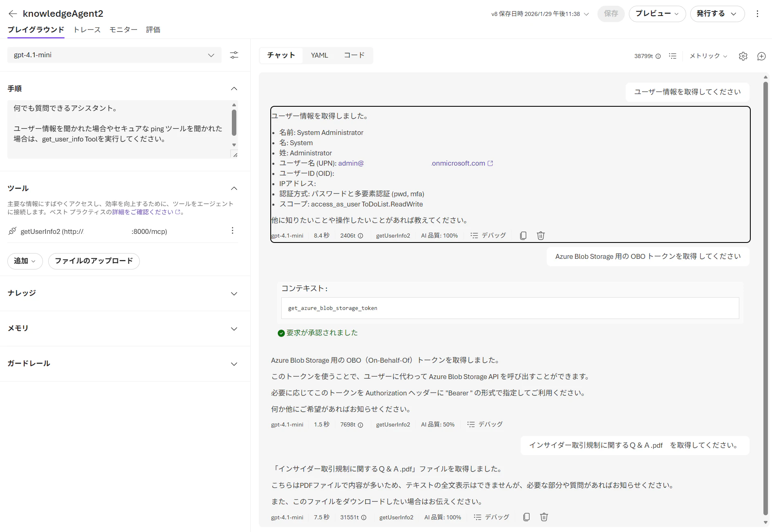Delete the user info response message
The height and width of the screenshot is (532, 772).
coord(541,236)
